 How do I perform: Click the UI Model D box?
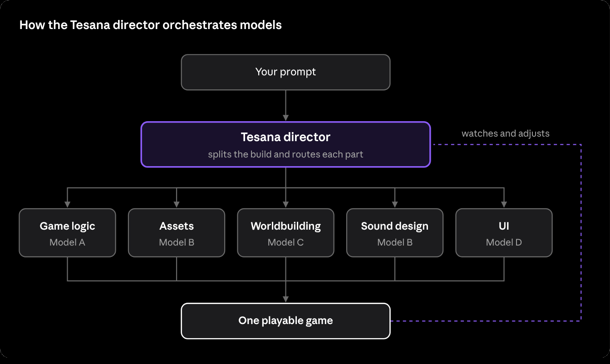(504, 233)
